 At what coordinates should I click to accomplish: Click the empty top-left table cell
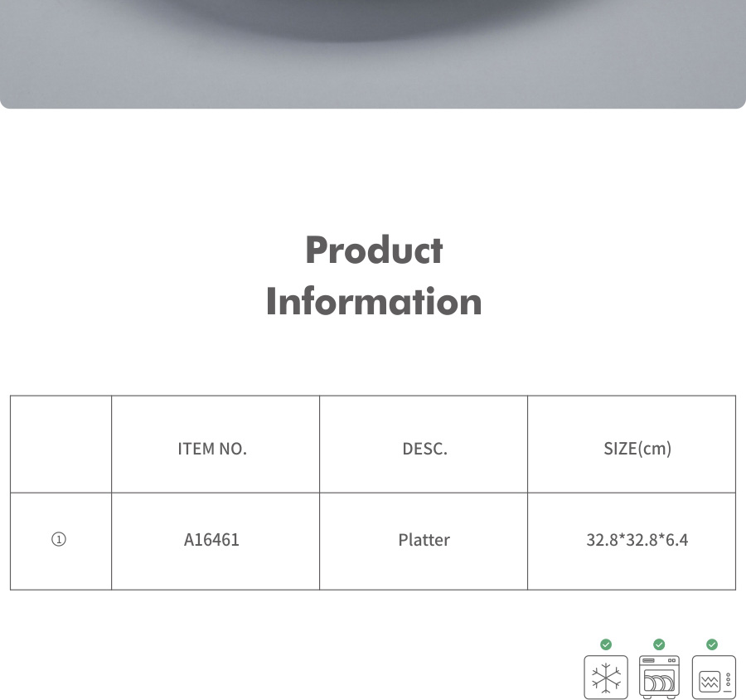pyautogui.click(x=61, y=445)
